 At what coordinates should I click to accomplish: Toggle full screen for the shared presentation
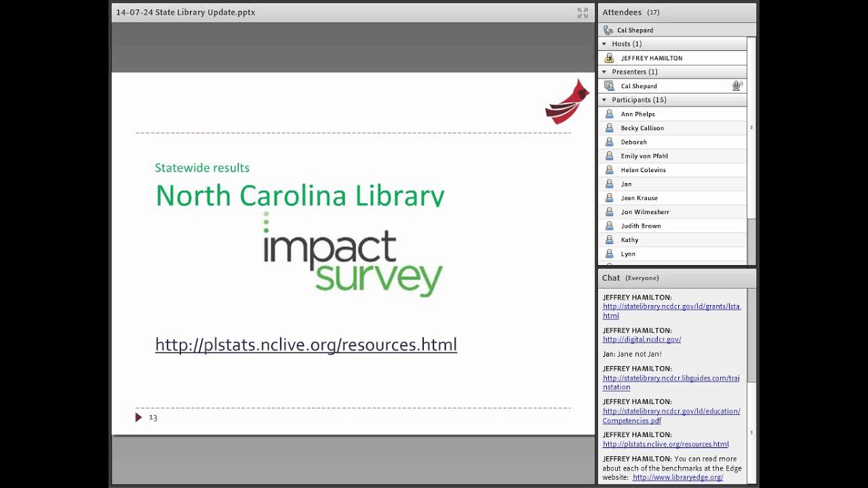[x=583, y=13]
